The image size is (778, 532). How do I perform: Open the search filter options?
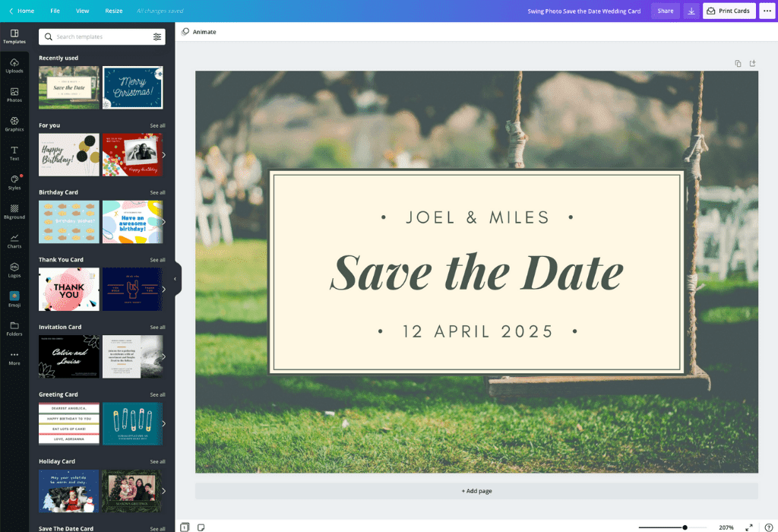point(157,36)
